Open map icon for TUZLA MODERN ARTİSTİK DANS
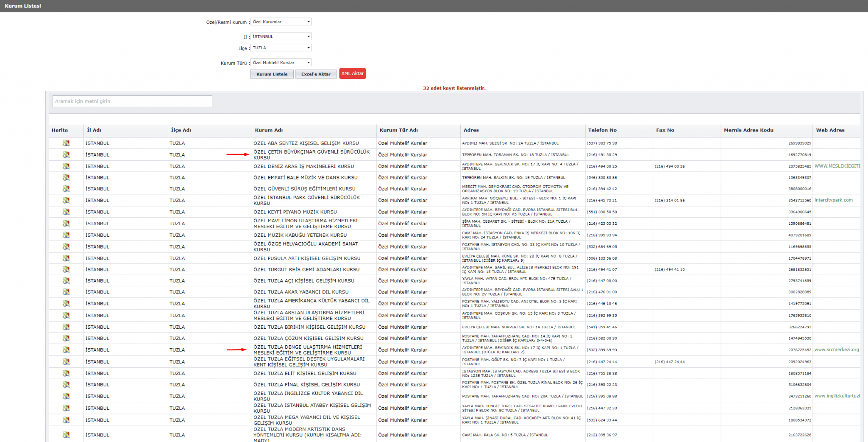 [x=66, y=435]
